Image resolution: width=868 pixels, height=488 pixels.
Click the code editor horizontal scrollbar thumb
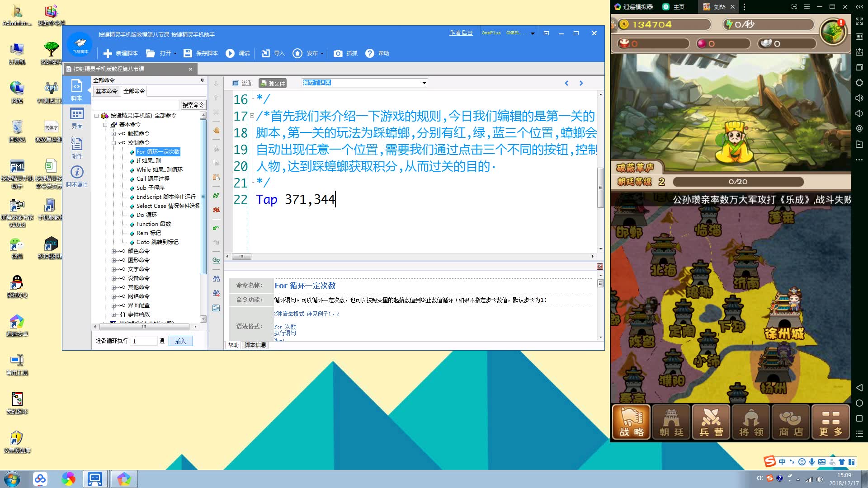click(x=242, y=257)
